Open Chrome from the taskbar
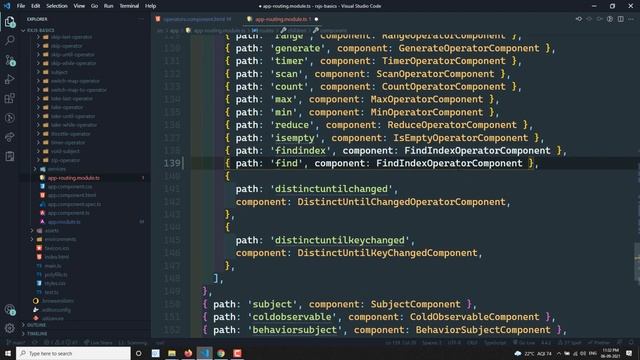This screenshot has width=640, height=360. [221, 353]
